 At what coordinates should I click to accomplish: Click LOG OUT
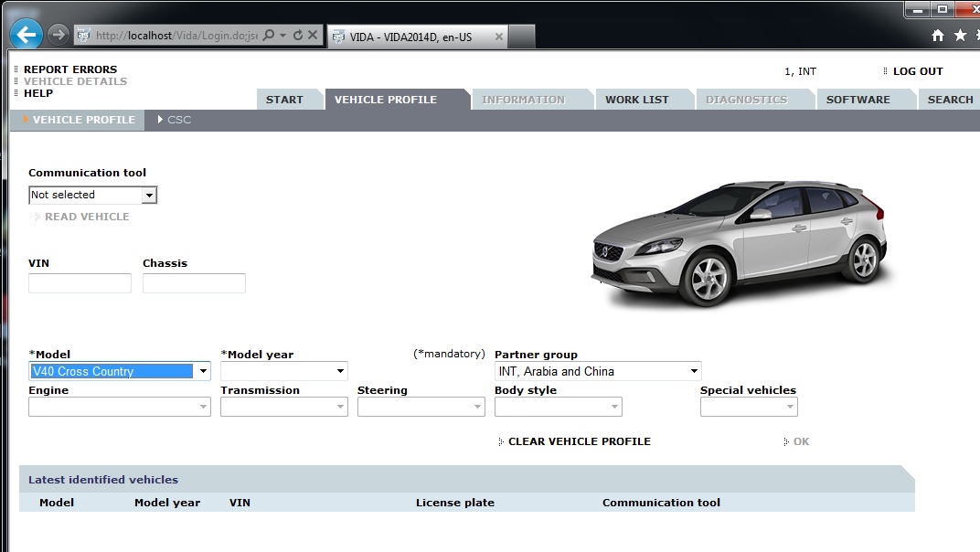pyautogui.click(x=918, y=71)
